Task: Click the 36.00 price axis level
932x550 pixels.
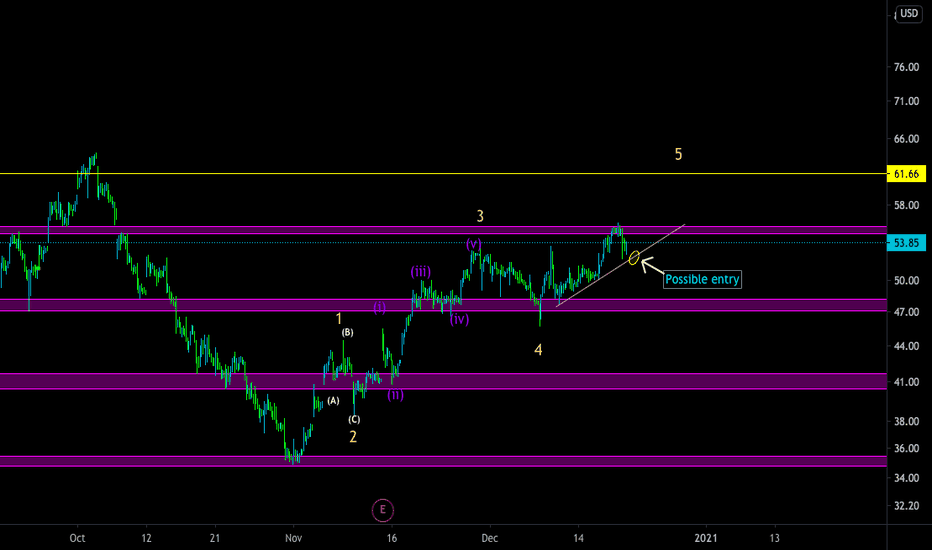Action: (906, 448)
